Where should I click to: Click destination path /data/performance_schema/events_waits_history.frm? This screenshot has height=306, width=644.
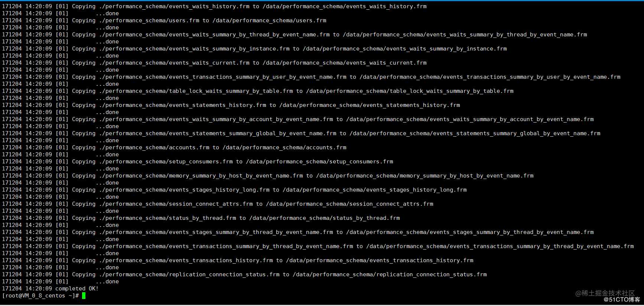click(345, 6)
